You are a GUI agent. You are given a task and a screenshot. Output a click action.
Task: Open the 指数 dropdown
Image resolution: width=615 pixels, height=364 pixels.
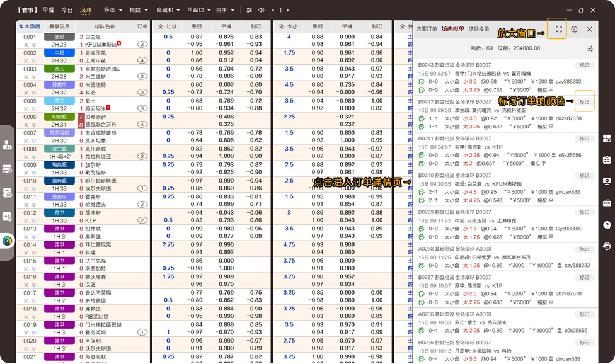coord(139,10)
